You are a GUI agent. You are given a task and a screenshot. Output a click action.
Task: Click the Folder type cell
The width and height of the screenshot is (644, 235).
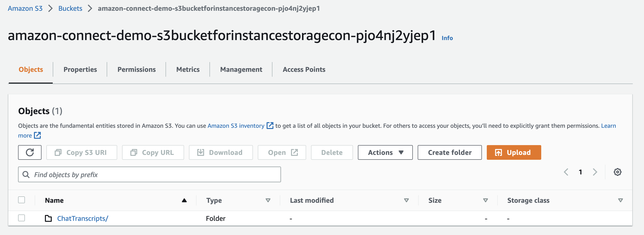[x=216, y=218]
